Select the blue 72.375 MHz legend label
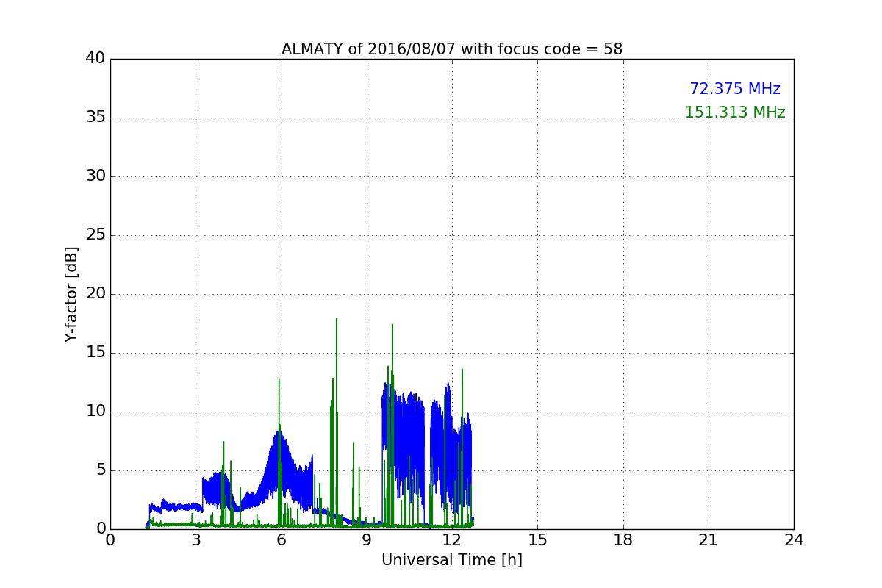The image size is (882, 588). (x=735, y=89)
